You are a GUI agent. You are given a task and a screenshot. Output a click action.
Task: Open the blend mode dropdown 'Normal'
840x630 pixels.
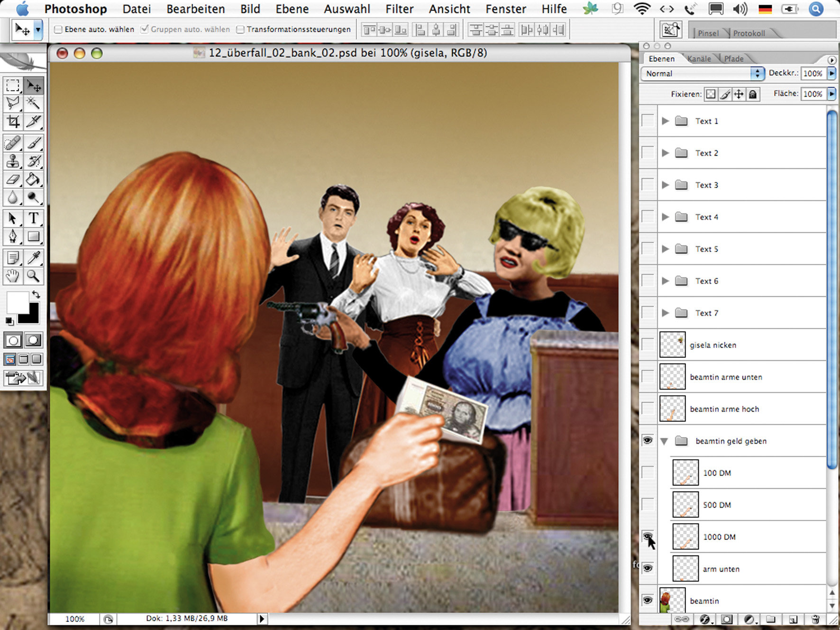point(702,73)
